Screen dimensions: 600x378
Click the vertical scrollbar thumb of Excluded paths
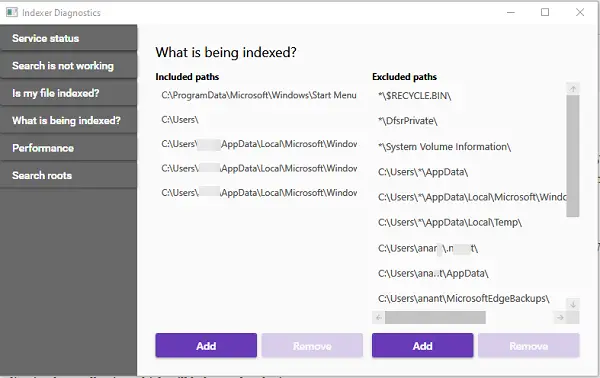click(573, 156)
